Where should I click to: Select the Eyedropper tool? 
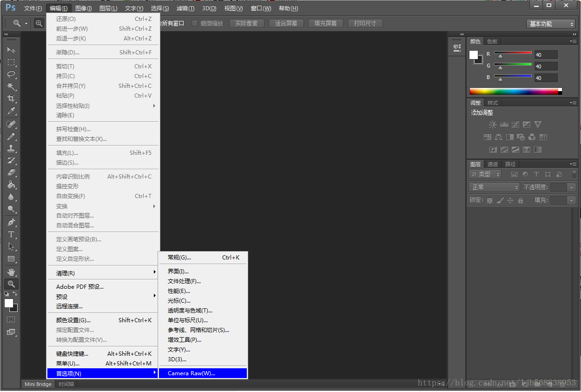coord(11,111)
